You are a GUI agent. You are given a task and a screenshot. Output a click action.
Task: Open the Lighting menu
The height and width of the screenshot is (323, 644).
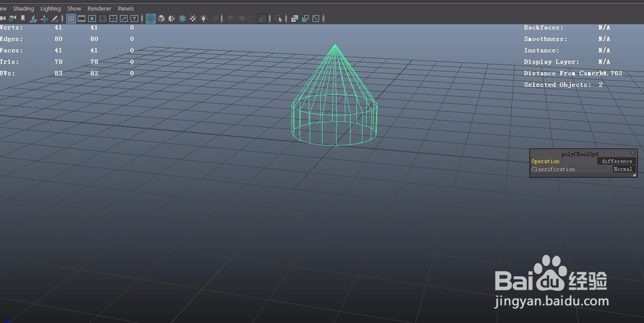point(50,8)
